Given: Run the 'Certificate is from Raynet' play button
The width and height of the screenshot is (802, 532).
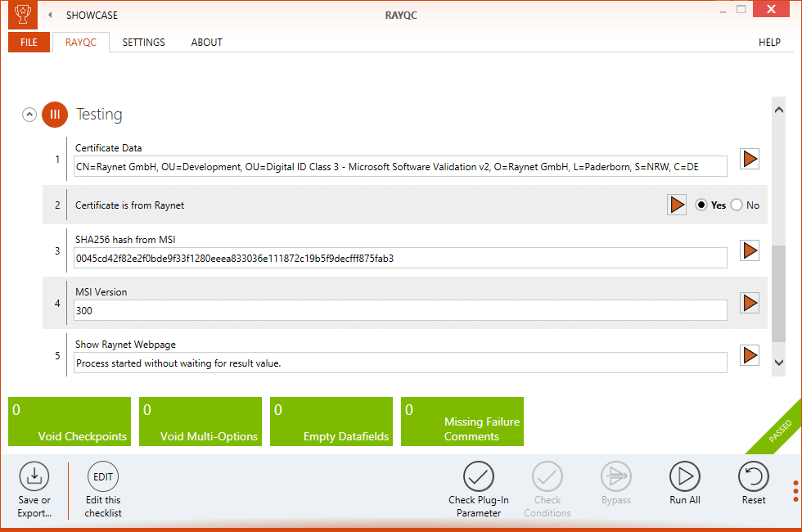Looking at the screenshot, I should (677, 205).
